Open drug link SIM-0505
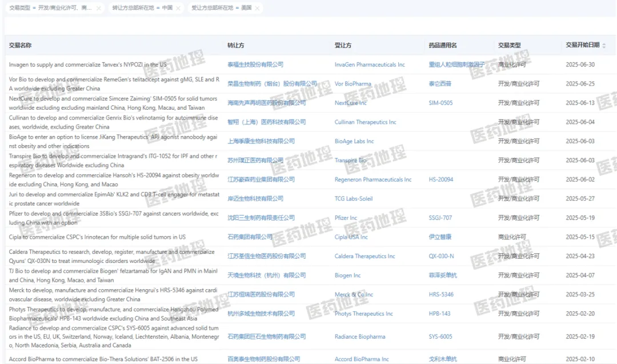 pos(440,103)
